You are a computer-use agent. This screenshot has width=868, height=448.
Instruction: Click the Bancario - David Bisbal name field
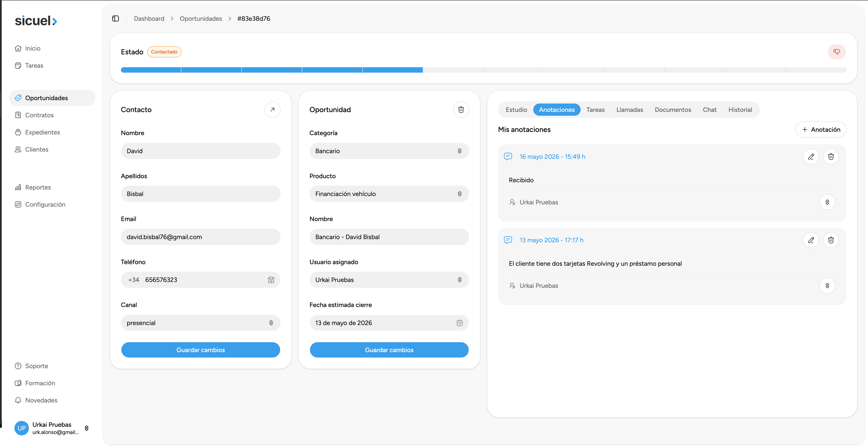pyautogui.click(x=389, y=237)
